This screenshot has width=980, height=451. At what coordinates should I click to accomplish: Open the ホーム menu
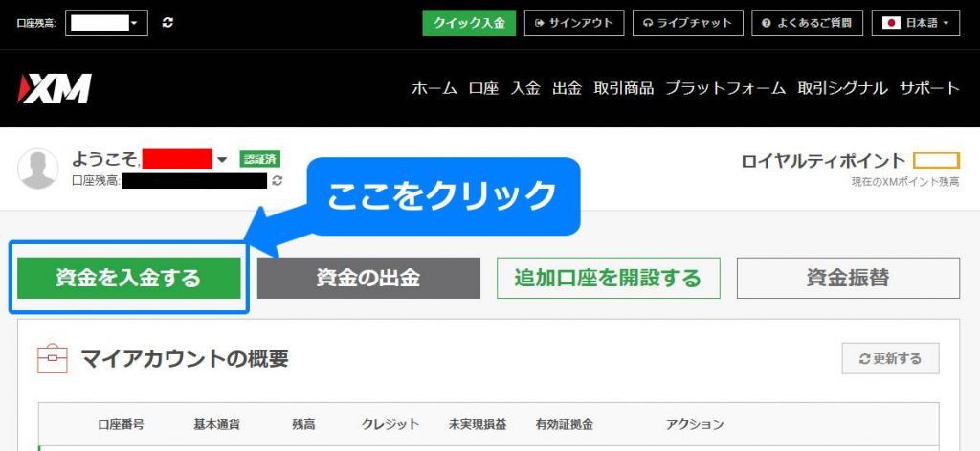point(434,88)
